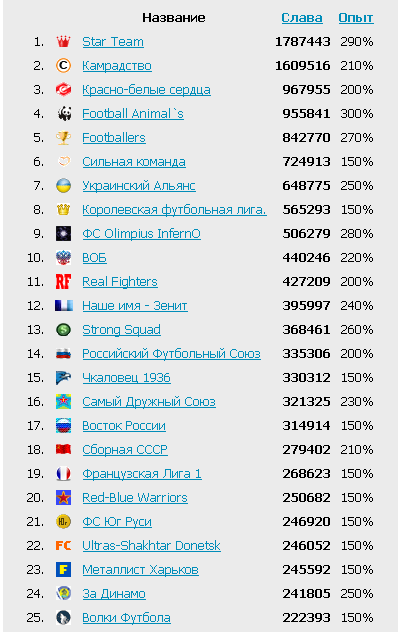Click the green S icon for Strong Squad
The image size is (400, 632).
click(63, 329)
